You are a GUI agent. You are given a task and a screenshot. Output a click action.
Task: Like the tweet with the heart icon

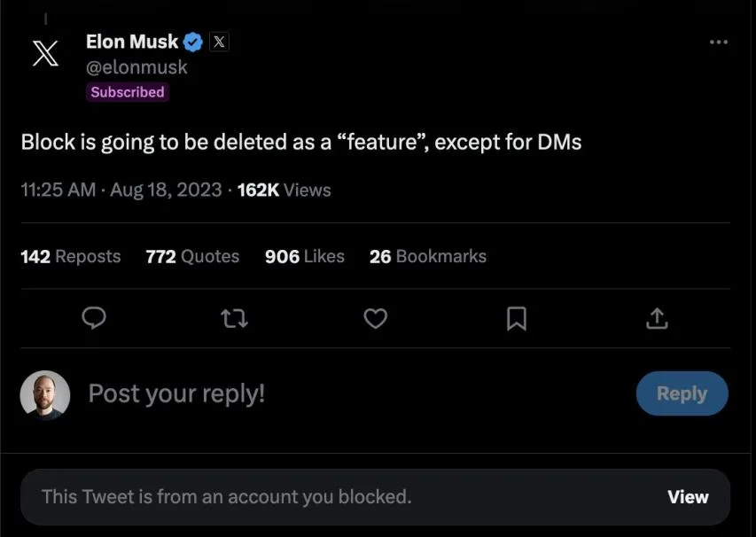376,318
